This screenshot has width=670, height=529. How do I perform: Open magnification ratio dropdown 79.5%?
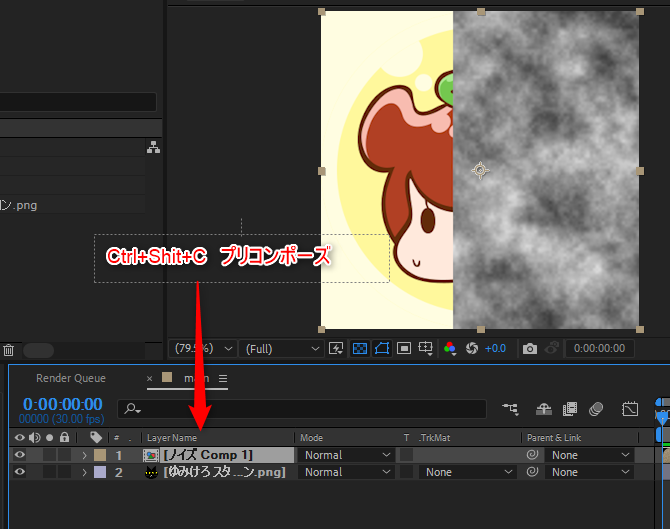click(203, 349)
